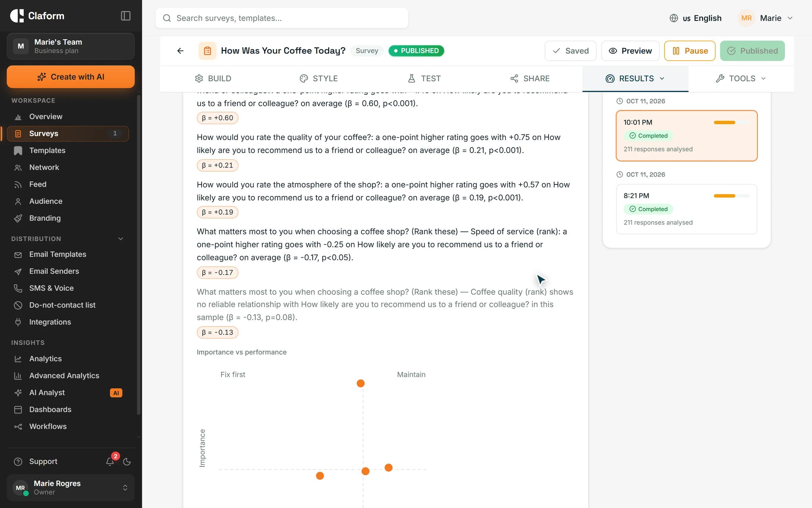This screenshot has height=508, width=812.
Task: Switch to the Share tab
Action: [530, 79]
